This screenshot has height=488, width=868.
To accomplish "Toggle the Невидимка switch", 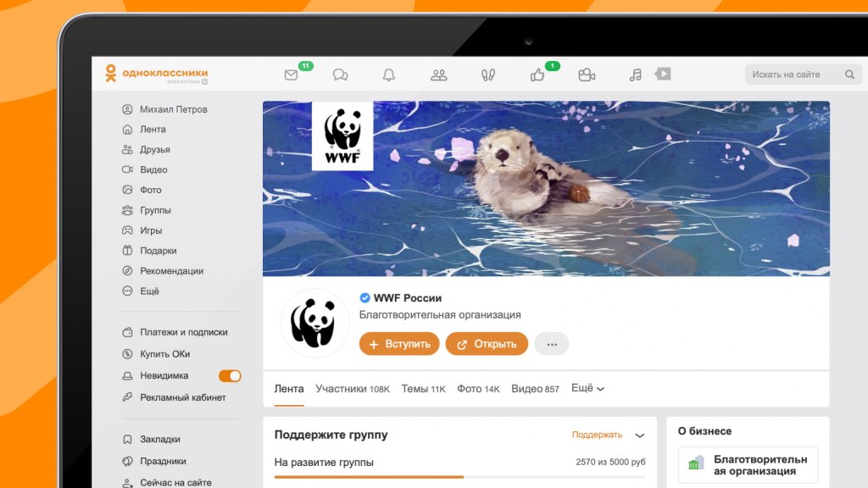I will [230, 375].
